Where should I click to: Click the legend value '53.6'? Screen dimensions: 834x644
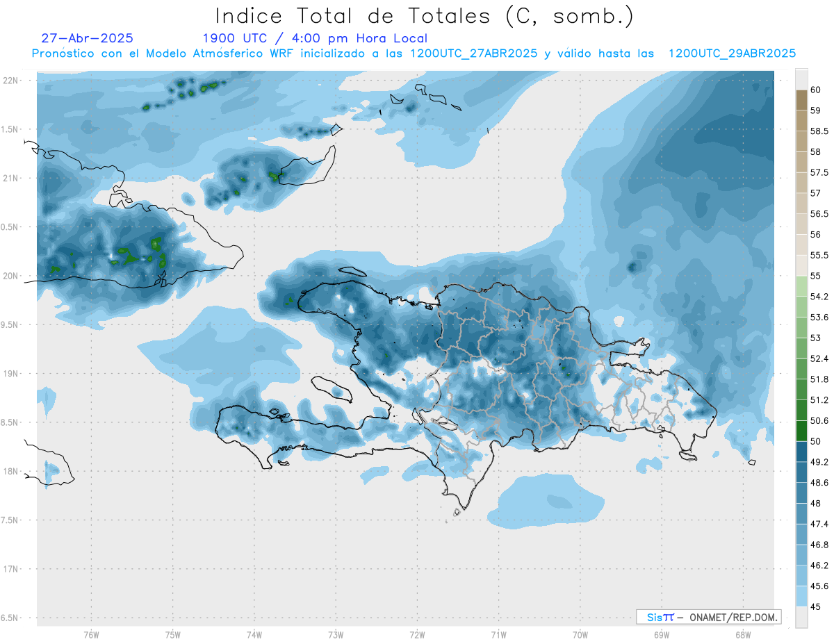[x=819, y=317]
